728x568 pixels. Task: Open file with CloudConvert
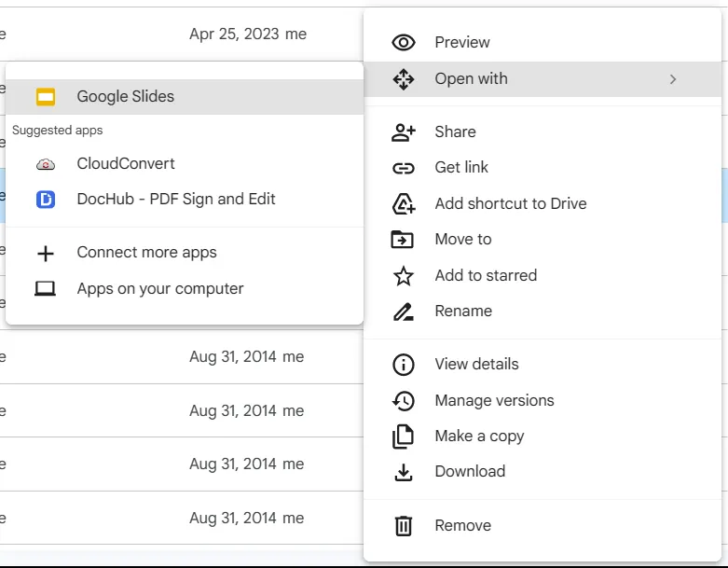click(x=126, y=163)
